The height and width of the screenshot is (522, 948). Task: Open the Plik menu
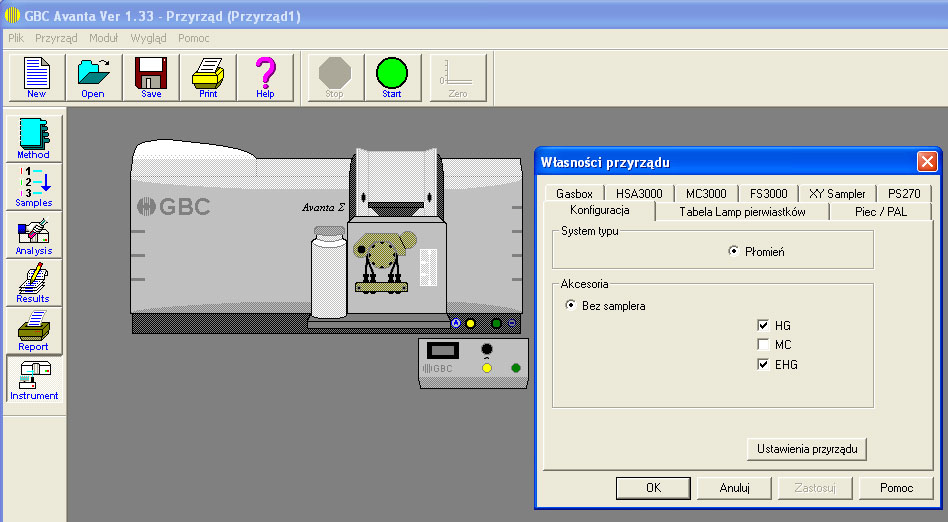pyautogui.click(x=16, y=38)
